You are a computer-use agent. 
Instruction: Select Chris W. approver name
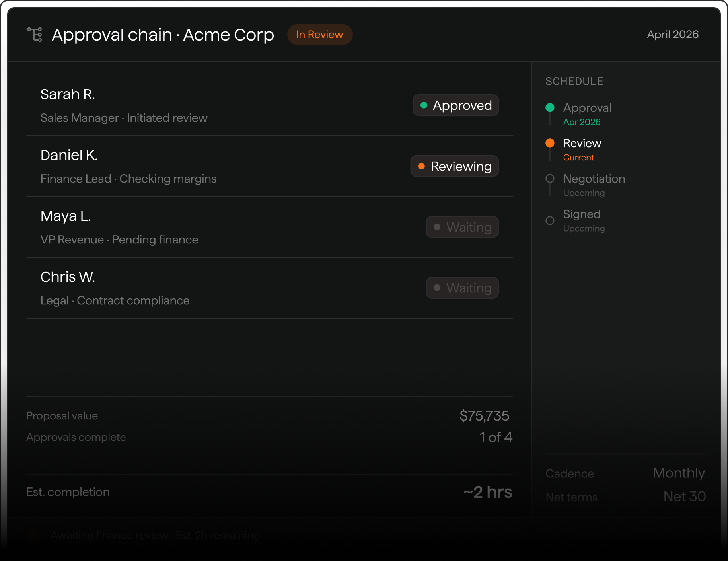click(68, 277)
